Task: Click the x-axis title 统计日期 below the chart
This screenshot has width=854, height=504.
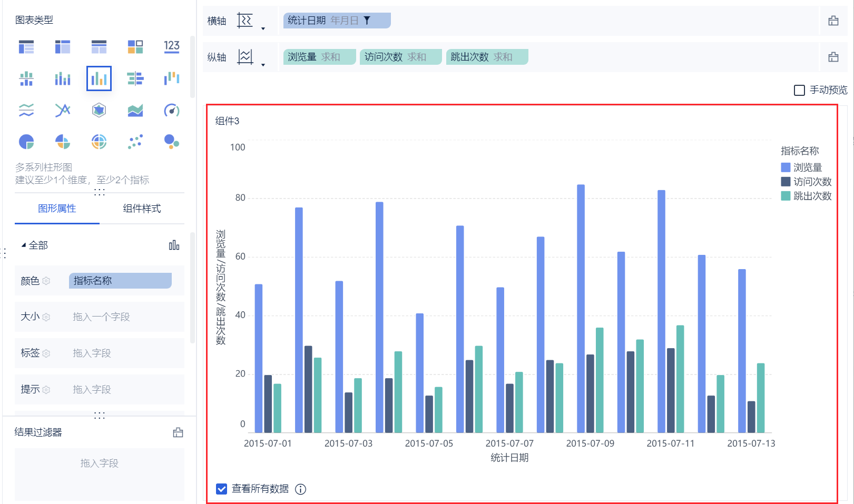Action: point(509,458)
